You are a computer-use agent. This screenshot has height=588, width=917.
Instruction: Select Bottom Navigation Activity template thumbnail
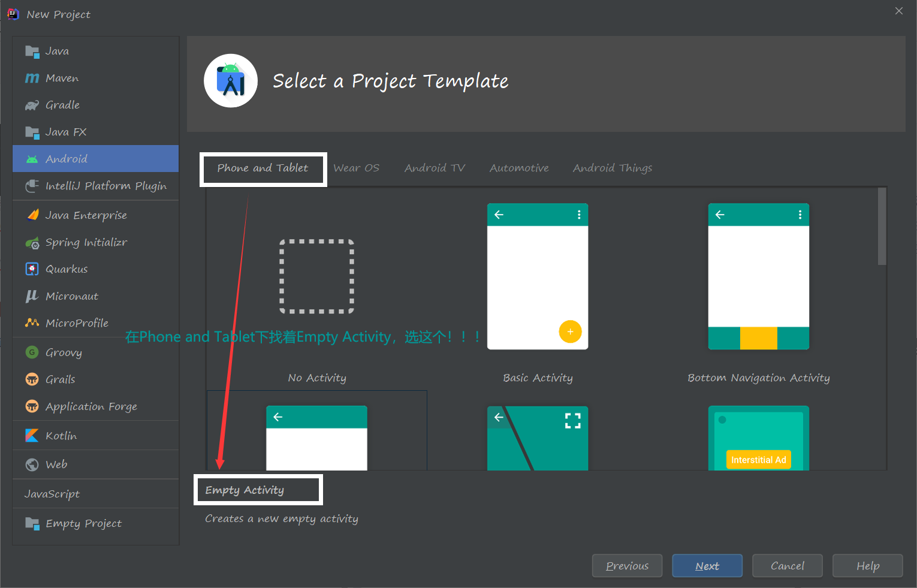pos(759,276)
